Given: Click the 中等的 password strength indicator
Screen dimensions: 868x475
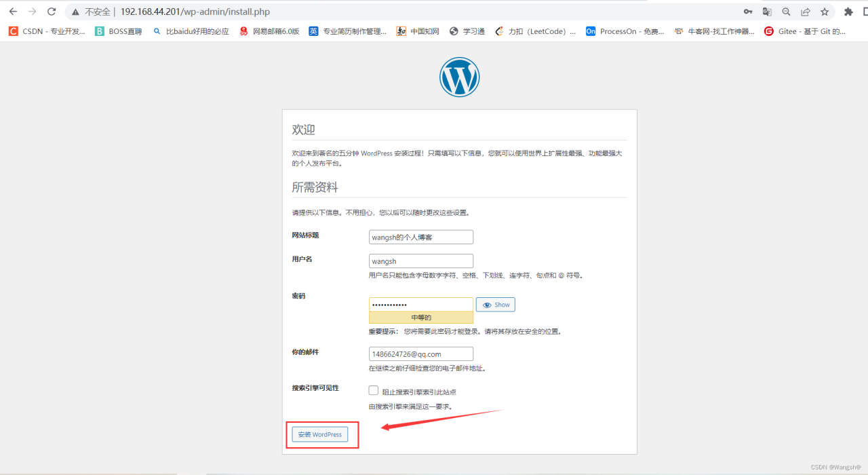Looking at the screenshot, I should click(x=420, y=318).
